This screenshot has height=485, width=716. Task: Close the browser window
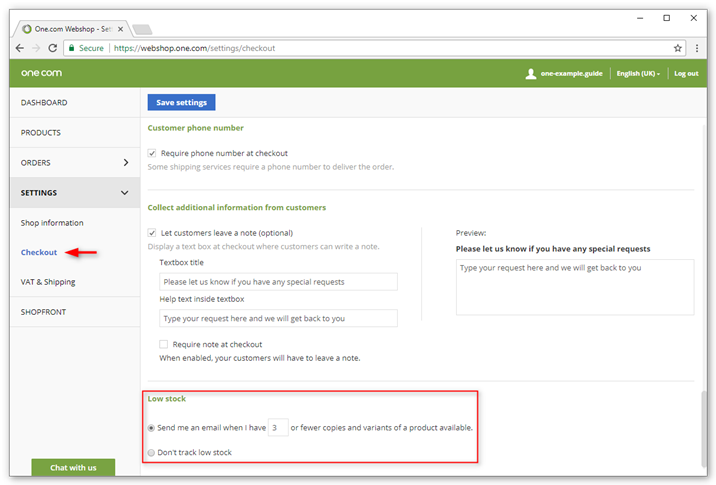tap(694, 18)
